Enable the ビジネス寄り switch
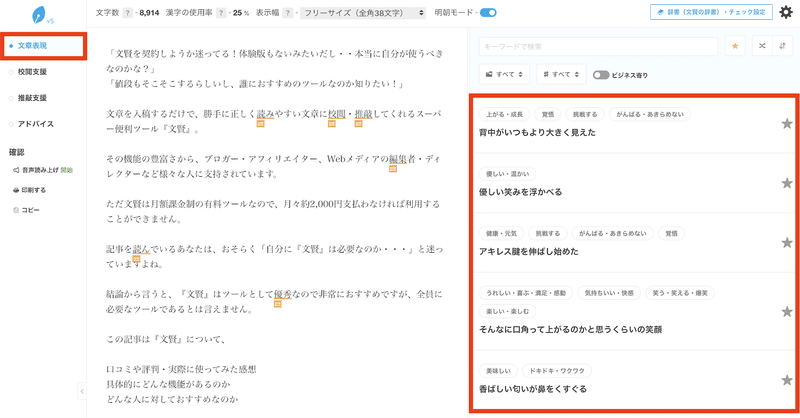 point(601,75)
